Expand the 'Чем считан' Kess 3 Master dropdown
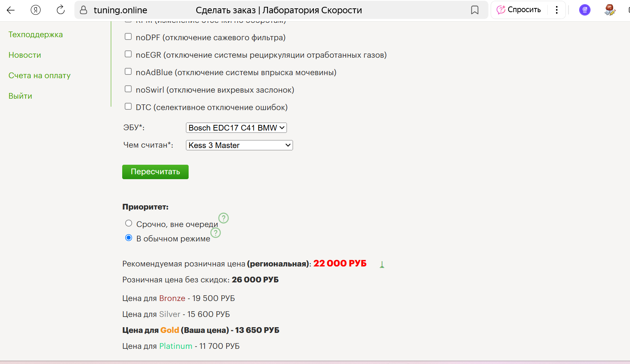This screenshot has height=364, width=630. pyautogui.click(x=239, y=145)
